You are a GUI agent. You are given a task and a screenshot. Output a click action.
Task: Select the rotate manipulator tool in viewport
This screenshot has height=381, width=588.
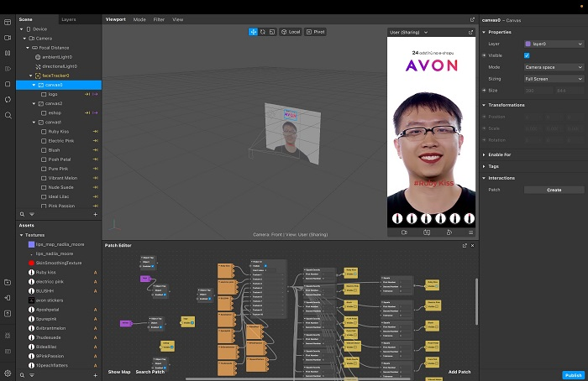263,32
